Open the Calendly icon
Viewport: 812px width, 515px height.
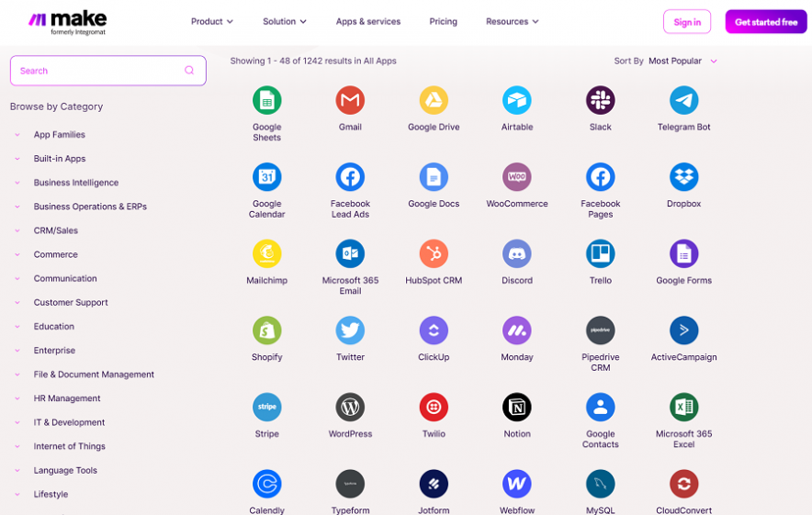266,484
